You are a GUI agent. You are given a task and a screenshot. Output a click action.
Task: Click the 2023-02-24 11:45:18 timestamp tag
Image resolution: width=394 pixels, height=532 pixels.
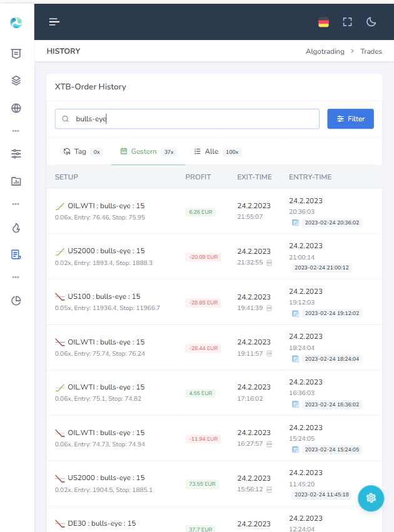321,494
